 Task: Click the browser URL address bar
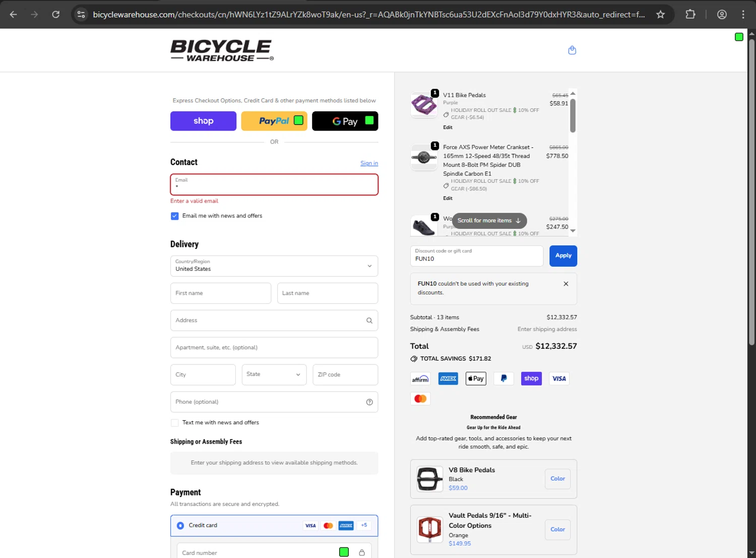(369, 14)
